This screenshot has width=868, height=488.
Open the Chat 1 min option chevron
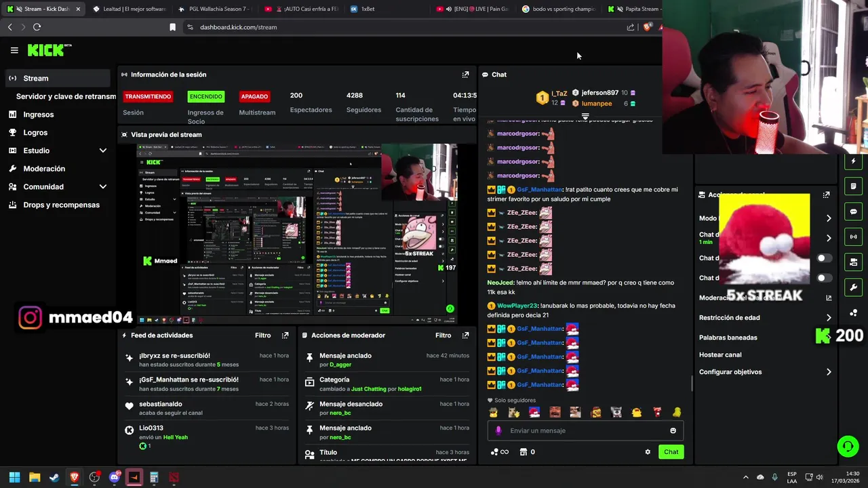829,238
